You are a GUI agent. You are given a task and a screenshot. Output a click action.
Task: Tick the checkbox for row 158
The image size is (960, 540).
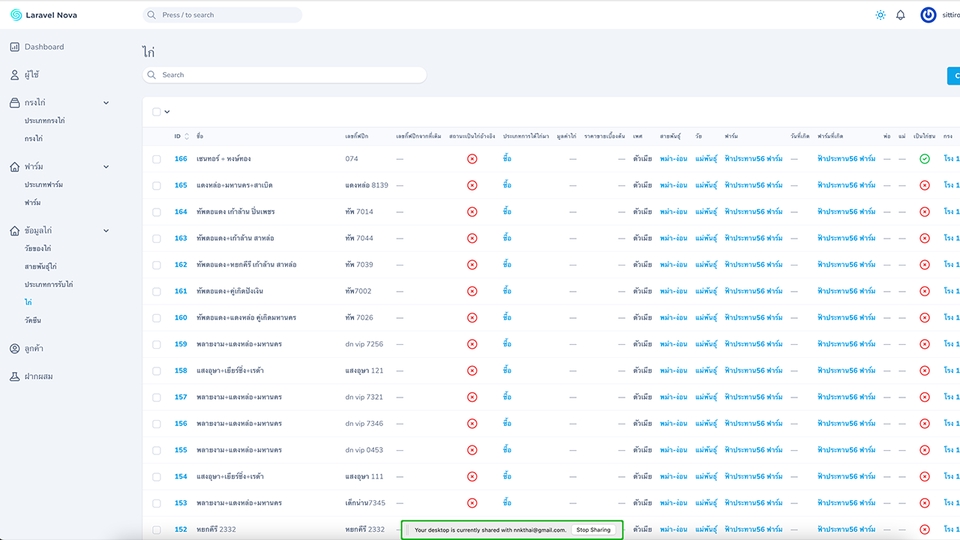click(157, 370)
